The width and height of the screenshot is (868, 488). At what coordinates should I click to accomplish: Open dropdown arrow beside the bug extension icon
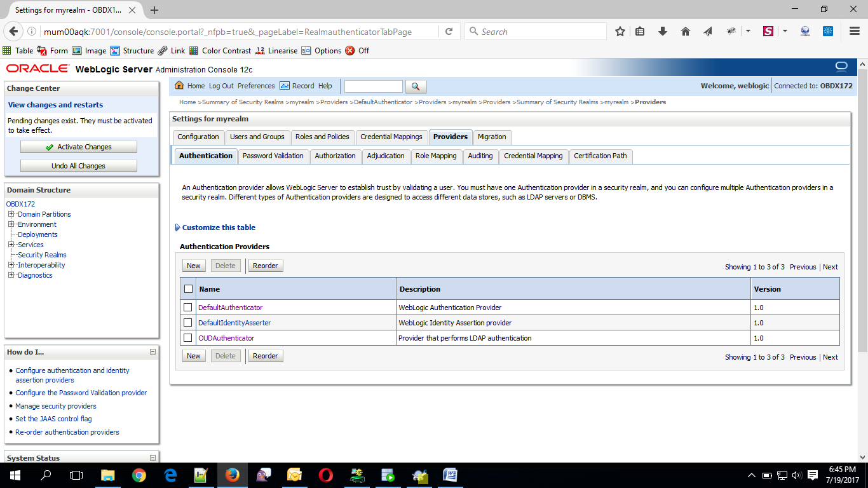[x=748, y=31]
